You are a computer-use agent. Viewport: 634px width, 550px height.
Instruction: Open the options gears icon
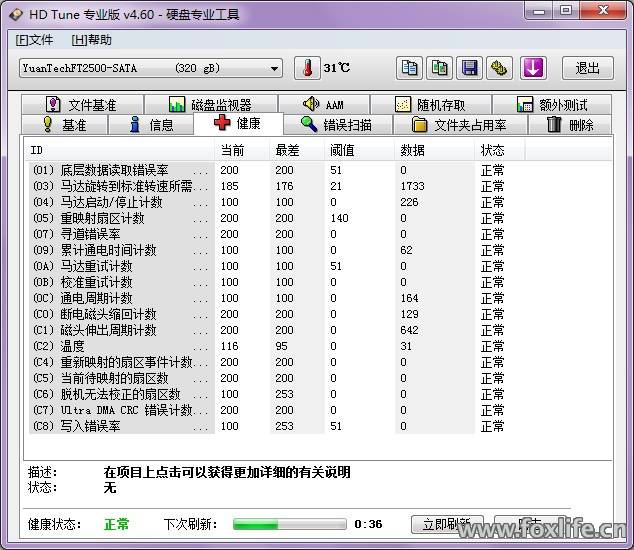point(499,68)
